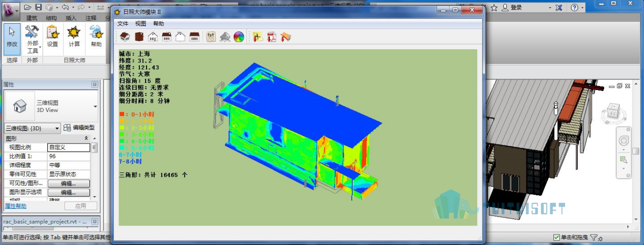
Task: Open the 帮助 help tool in ribbon
Action: (96, 36)
